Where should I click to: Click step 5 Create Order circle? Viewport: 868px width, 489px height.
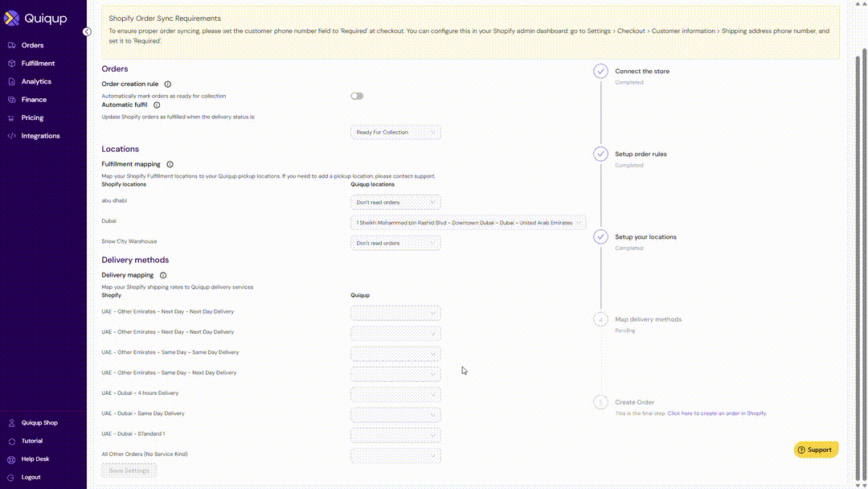(x=600, y=403)
